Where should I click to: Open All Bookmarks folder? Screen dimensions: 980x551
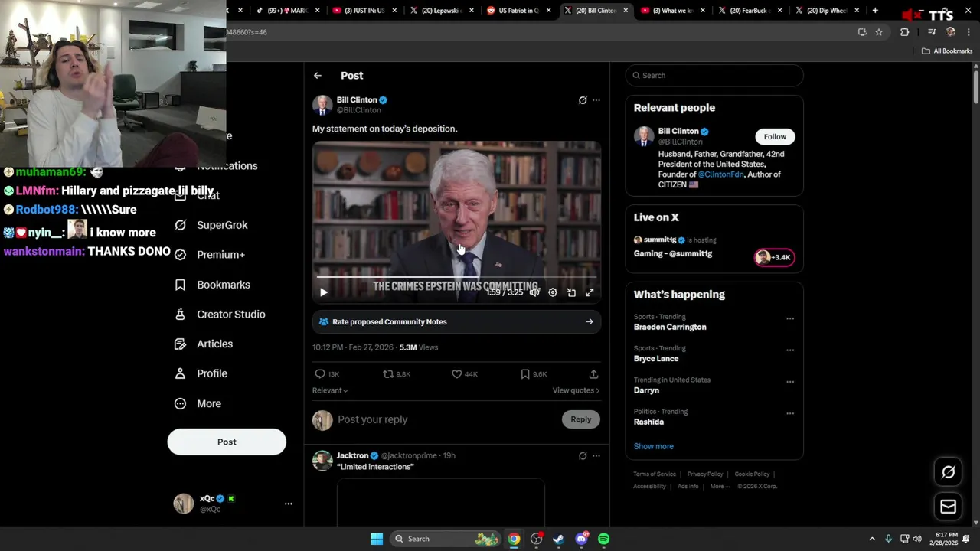(947, 51)
